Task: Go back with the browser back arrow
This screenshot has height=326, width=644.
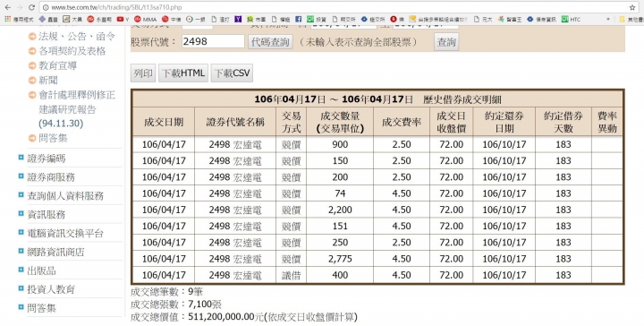Action: pos(7,7)
